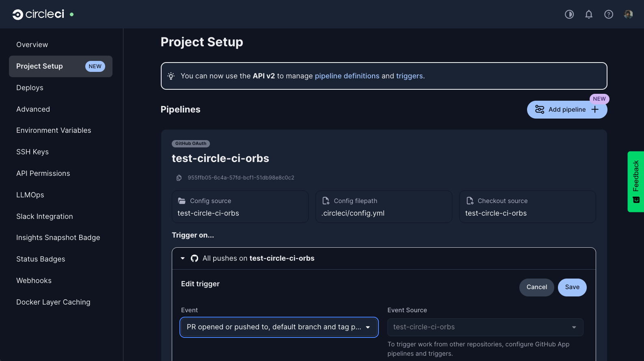This screenshot has width=644, height=361.
Task: Open Status Badges page
Action: tap(41, 259)
